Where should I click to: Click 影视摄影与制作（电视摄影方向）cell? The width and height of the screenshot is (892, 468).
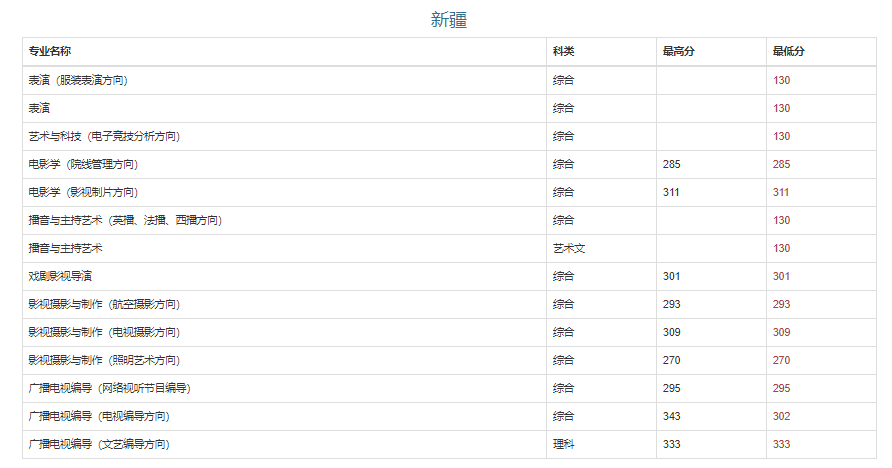pos(104,332)
